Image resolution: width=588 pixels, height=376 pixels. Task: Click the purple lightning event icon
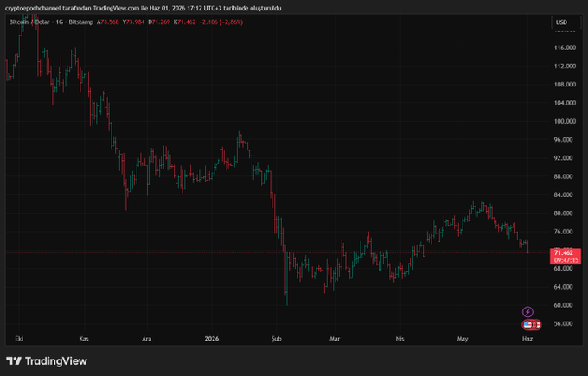pyautogui.click(x=527, y=312)
